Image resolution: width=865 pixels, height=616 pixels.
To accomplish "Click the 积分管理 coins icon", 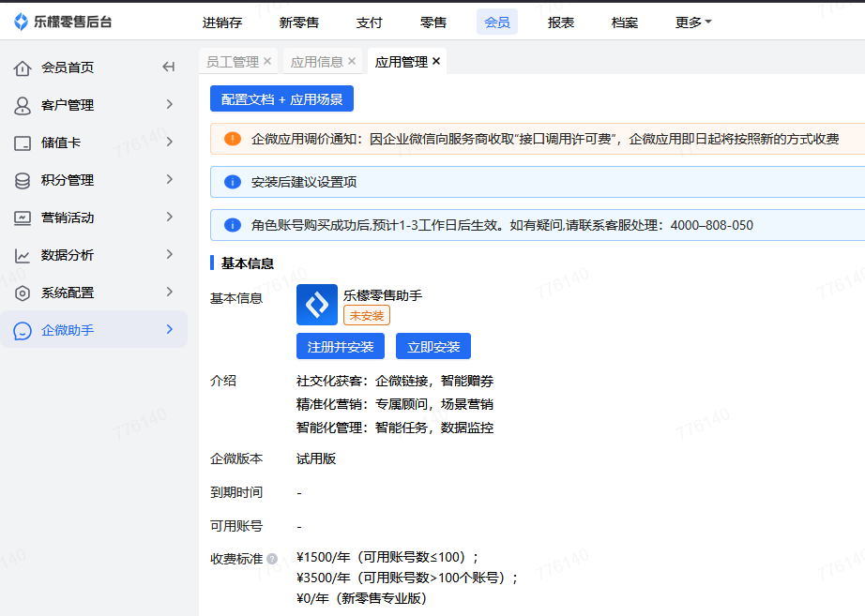I will click(x=23, y=181).
